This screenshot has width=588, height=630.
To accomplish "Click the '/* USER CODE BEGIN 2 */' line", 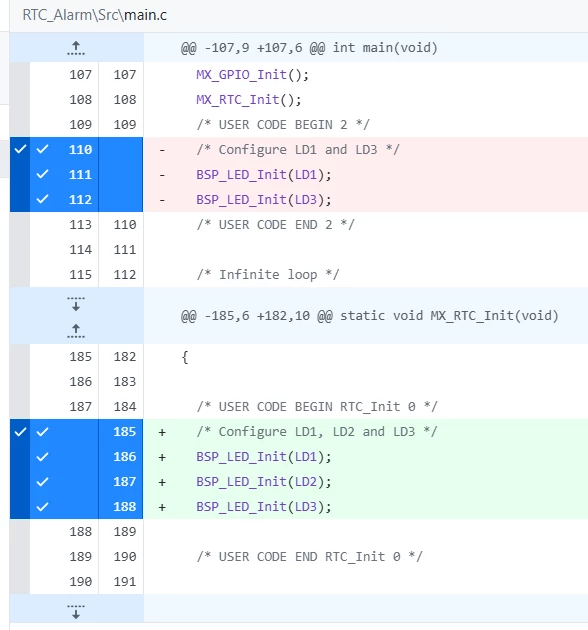I will [283, 125].
